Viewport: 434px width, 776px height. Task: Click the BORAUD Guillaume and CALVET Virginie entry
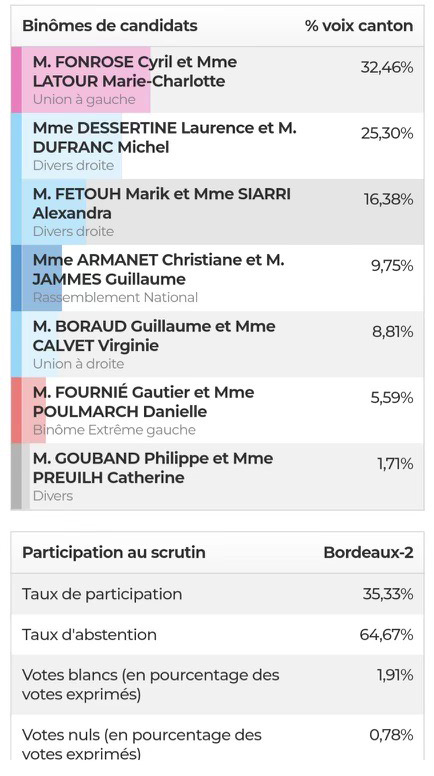pos(217,344)
